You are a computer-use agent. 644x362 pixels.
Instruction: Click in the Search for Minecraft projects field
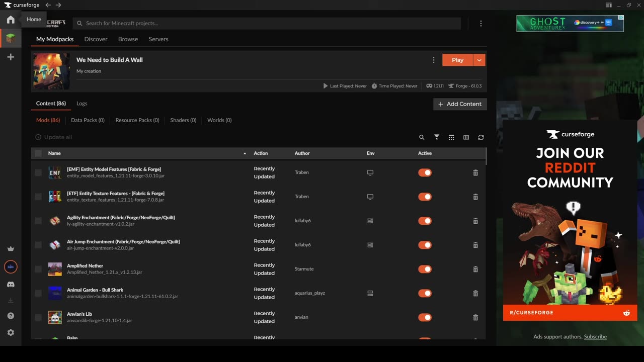coord(267,24)
